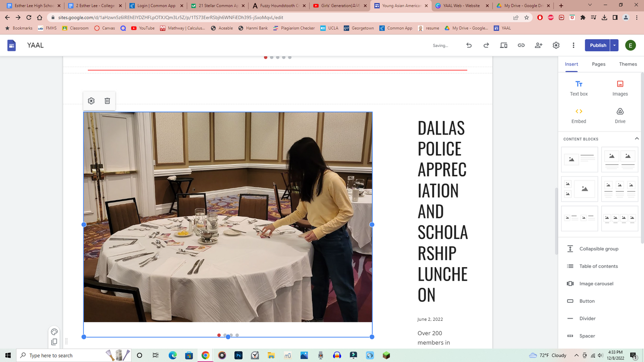
Task: Select the last carousel dot indicator
Action: tap(237, 335)
